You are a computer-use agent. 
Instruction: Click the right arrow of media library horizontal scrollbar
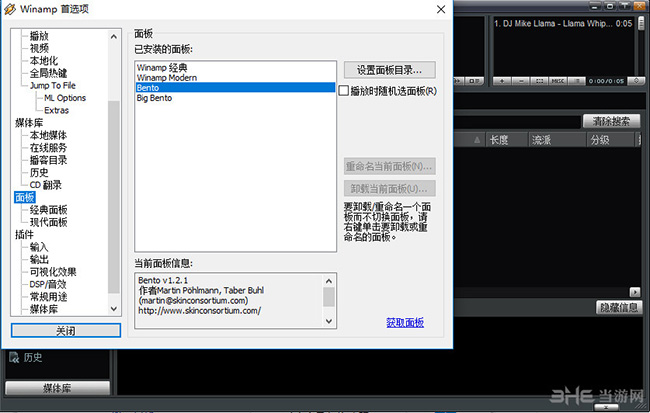[x=635, y=292]
